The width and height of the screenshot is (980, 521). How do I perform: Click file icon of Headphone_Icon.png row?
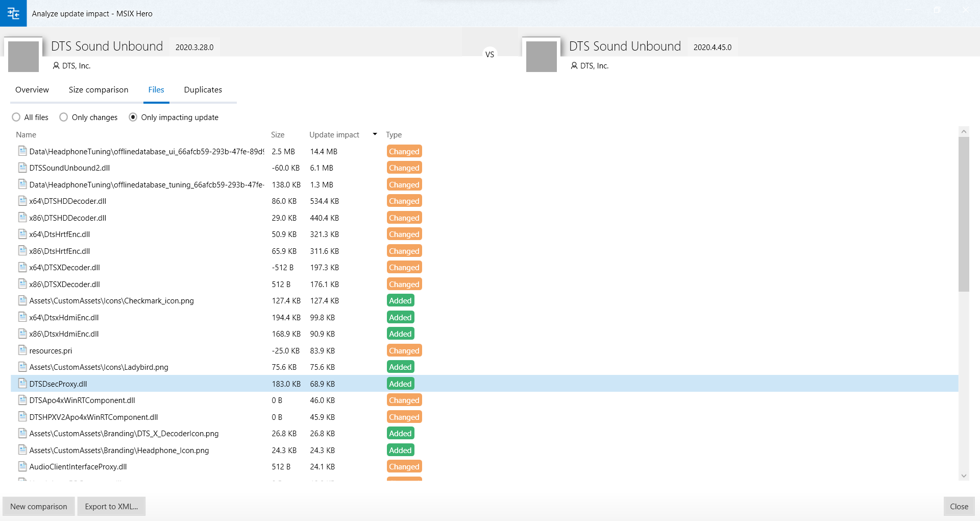pos(22,450)
